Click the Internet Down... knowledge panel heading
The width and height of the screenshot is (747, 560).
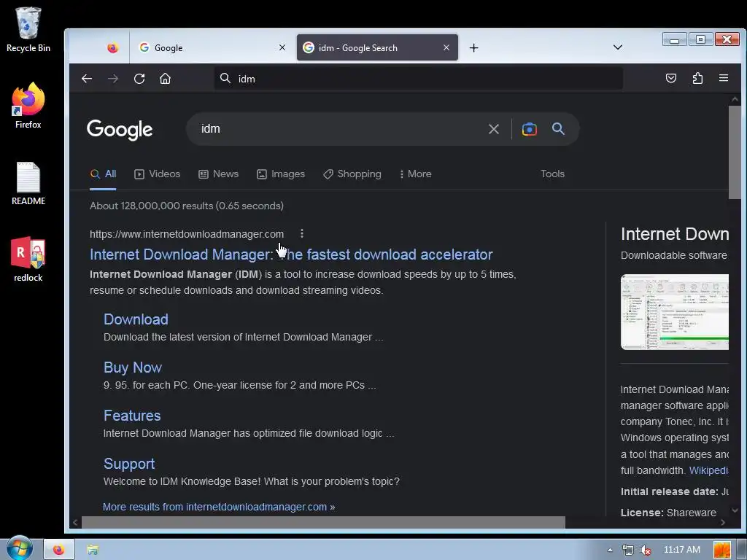click(x=675, y=234)
